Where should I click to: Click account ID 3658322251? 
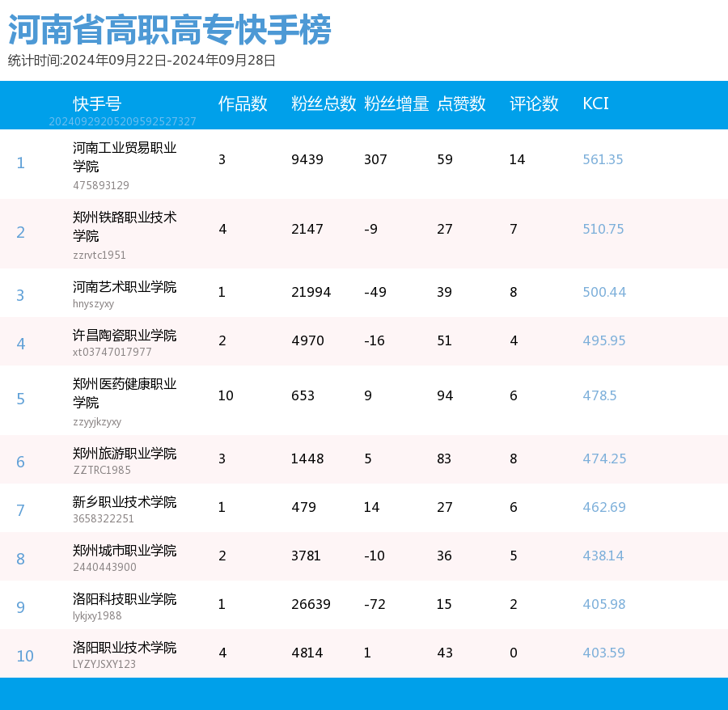pos(103,518)
